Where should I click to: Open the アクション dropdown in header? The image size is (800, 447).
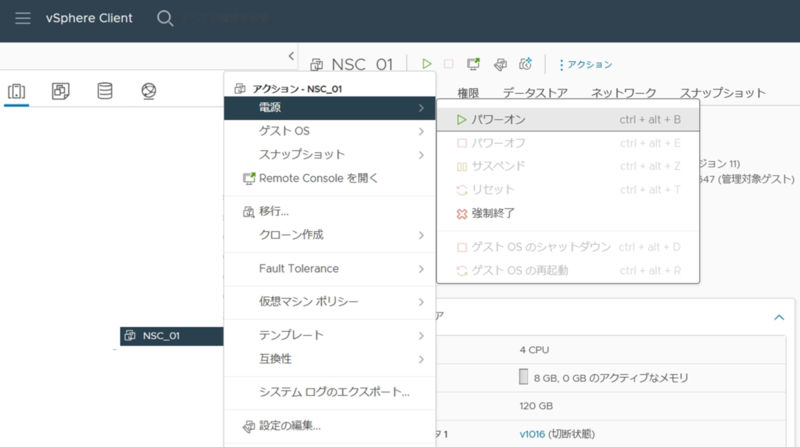point(585,65)
